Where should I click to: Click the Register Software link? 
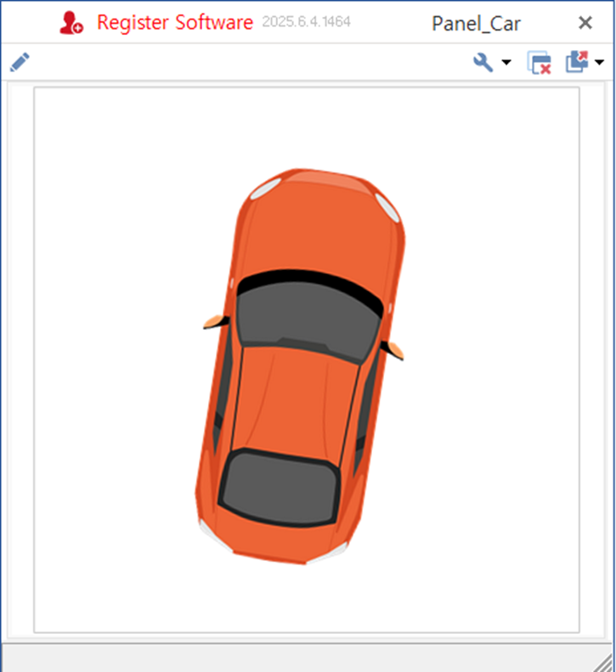[x=175, y=22]
